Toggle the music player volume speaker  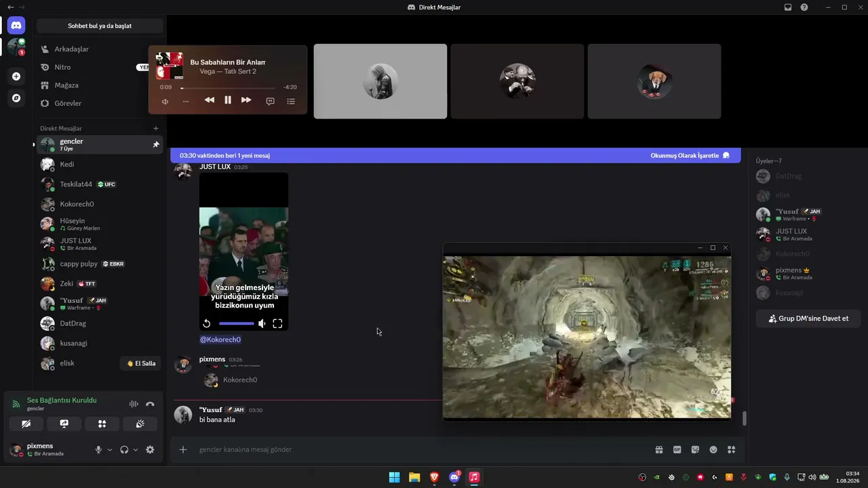tap(165, 101)
